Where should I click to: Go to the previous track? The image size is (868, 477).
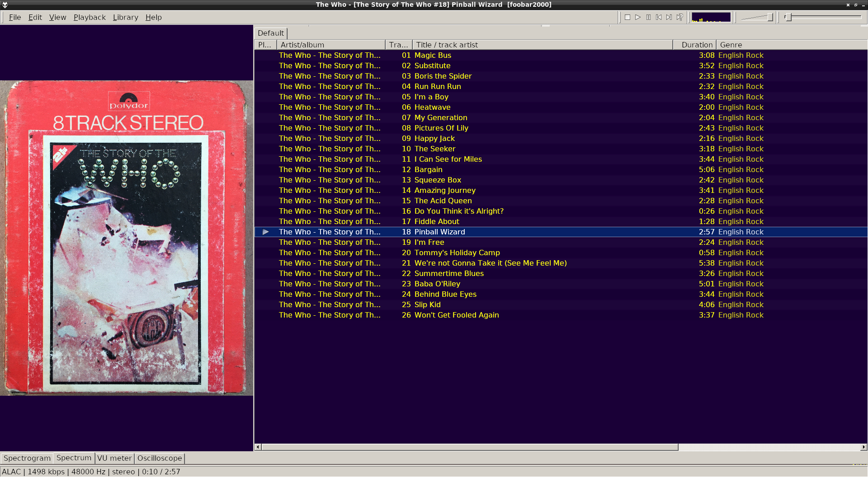coord(659,17)
